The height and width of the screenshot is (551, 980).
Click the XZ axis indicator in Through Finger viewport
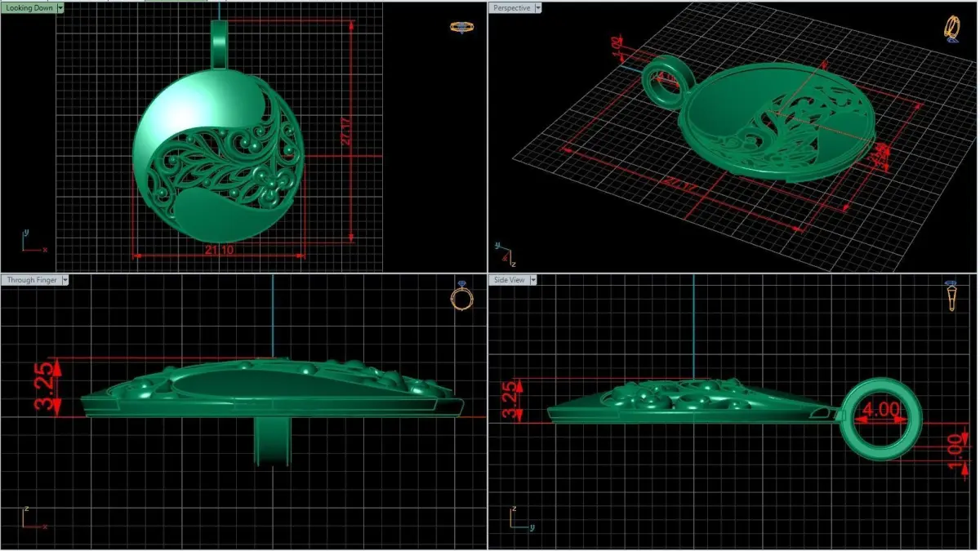coord(34,518)
